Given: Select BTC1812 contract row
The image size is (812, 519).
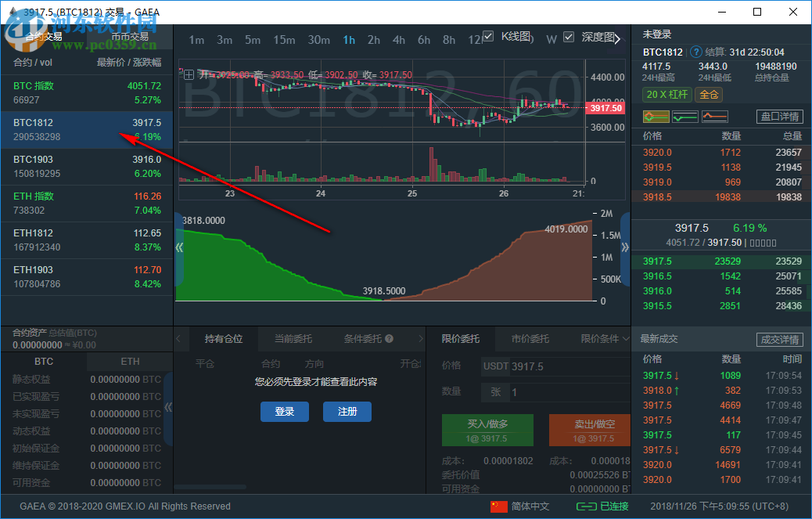Looking at the screenshot, I should 87,129.
